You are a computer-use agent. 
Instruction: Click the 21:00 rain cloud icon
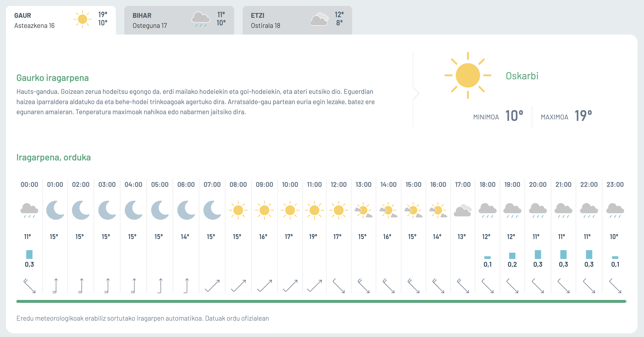click(563, 210)
